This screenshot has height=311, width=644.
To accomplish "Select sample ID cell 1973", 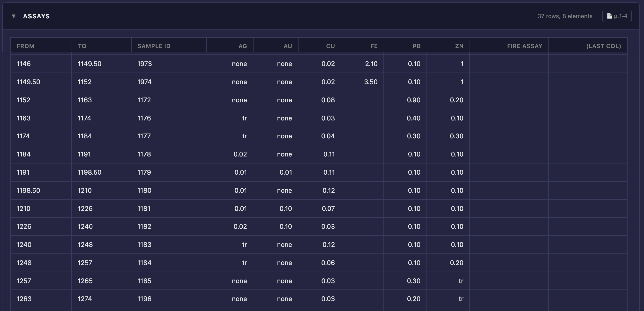I will tap(144, 64).
